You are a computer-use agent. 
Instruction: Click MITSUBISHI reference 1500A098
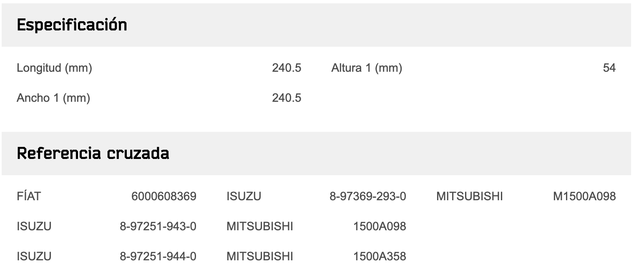[379, 226]
